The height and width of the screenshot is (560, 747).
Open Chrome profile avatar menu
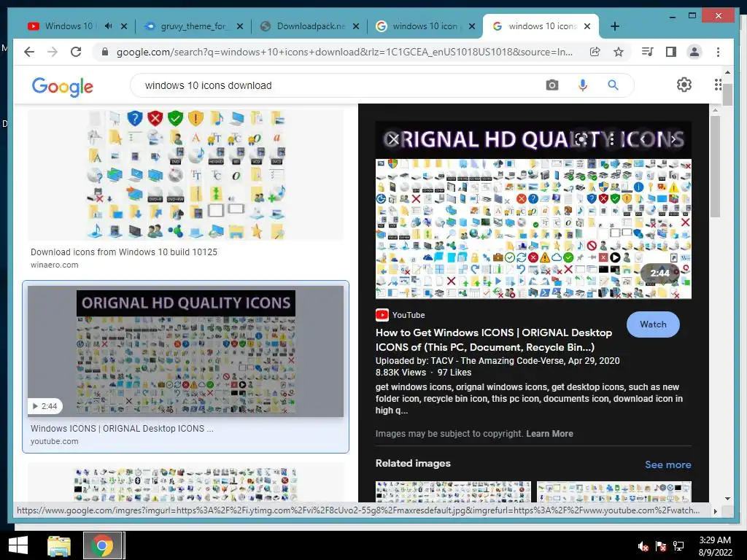pos(694,52)
